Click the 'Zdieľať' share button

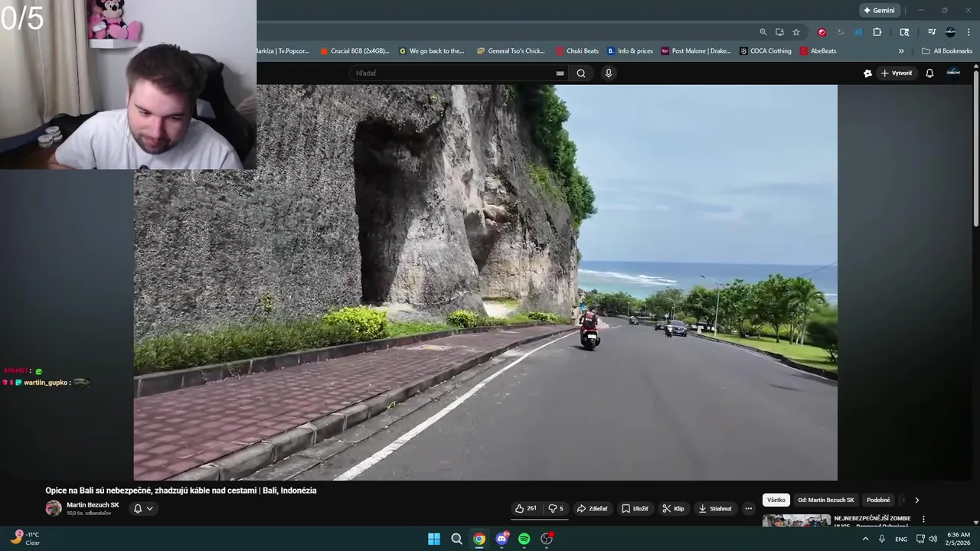(x=593, y=509)
